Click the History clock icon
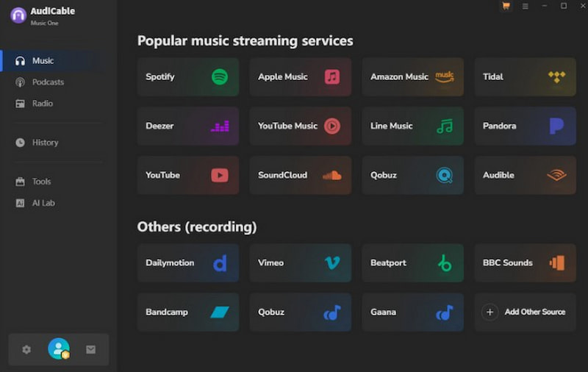Screen dimensions: 588x372 click(21, 143)
